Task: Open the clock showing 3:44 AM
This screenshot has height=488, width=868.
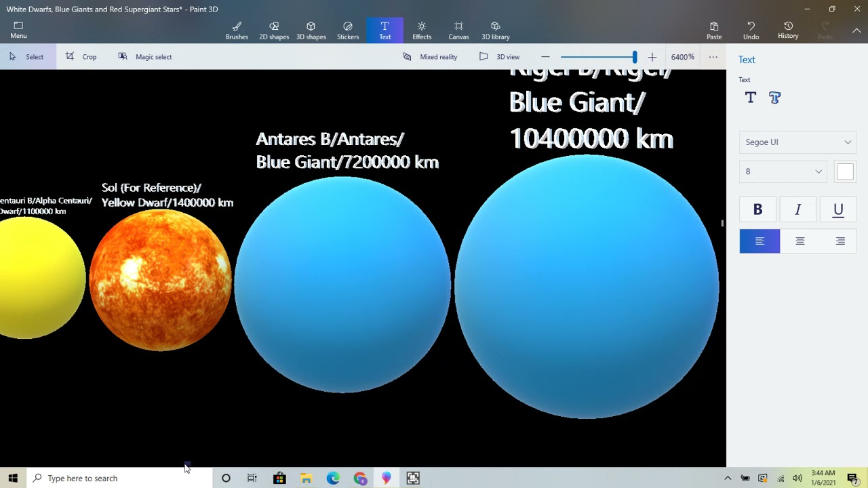Action: [823, 478]
